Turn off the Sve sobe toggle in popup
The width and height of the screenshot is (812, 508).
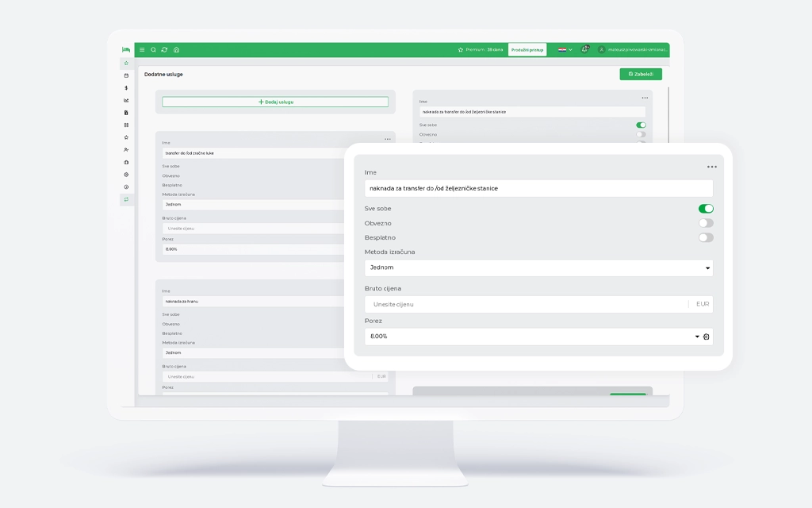(705, 209)
